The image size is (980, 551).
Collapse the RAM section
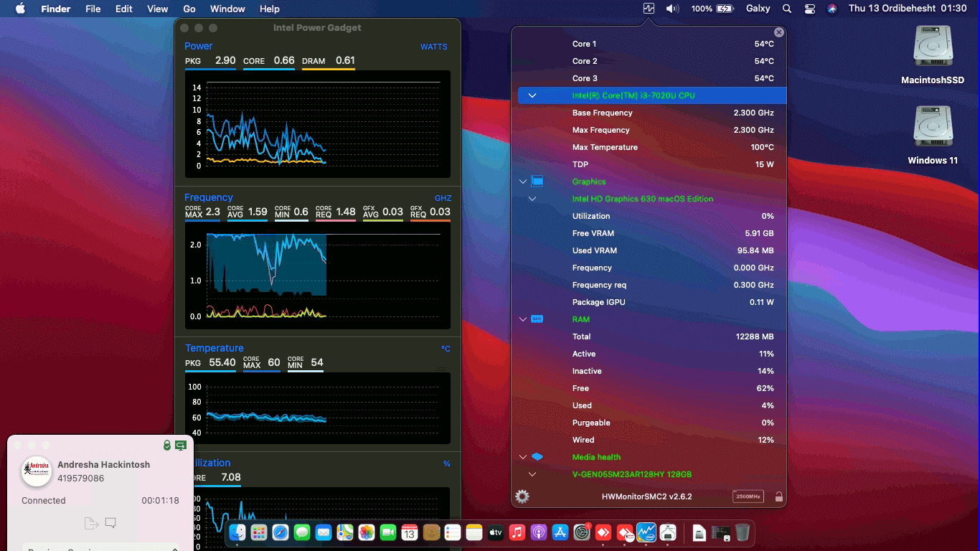tap(523, 319)
